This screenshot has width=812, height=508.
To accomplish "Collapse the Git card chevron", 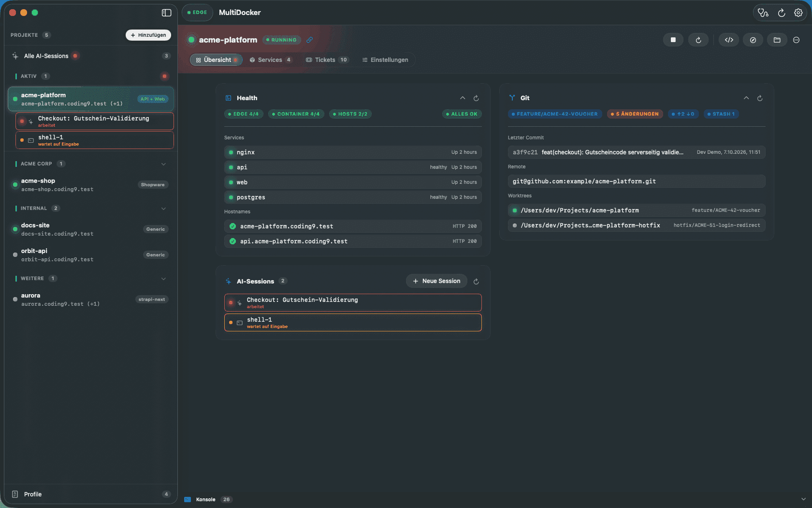I will (746, 98).
